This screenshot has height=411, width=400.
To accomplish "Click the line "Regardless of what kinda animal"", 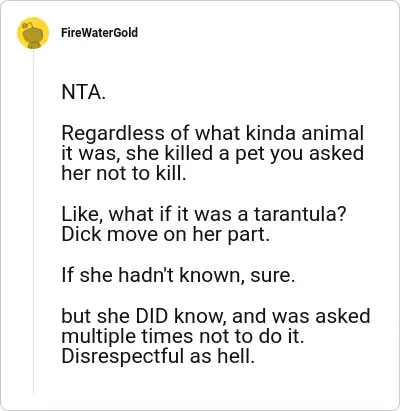I will click(212, 133).
